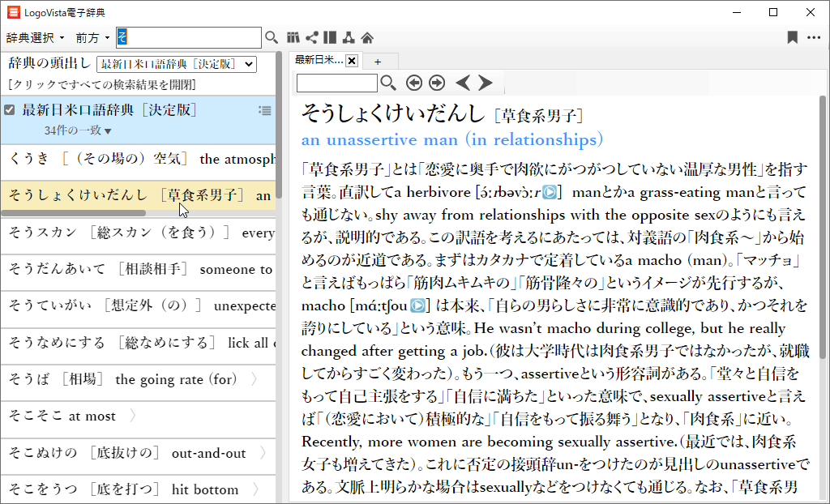Open the そうだんあいて [相談相手] entry
This screenshot has height=504, width=830.
(x=138, y=269)
